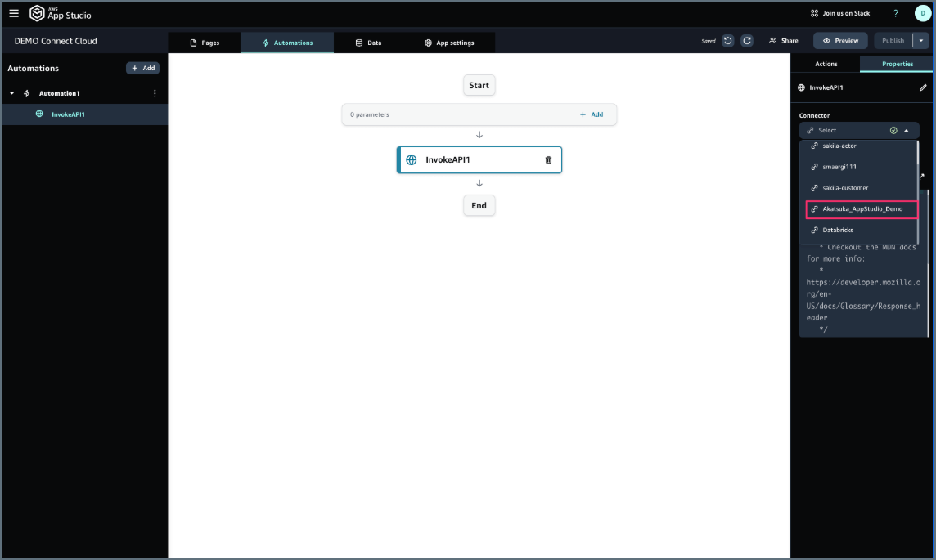Collapse the Automation1 tree item
936x560 pixels.
point(10,93)
